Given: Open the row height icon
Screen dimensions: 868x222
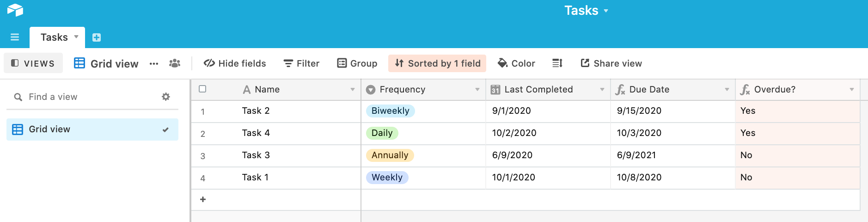Looking at the screenshot, I should click(557, 63).
